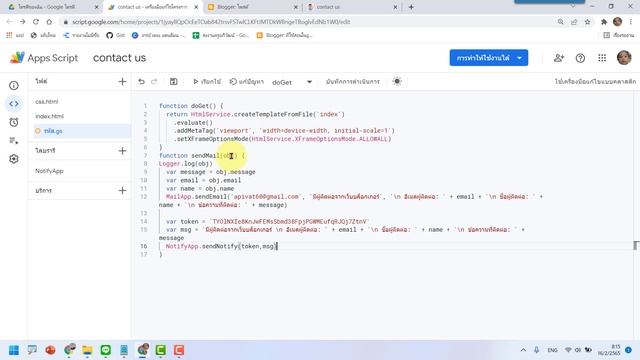Screen dimensions: 640x360
Task: Expand the Deploy button dropdown arrow
Action: point(520,58)
